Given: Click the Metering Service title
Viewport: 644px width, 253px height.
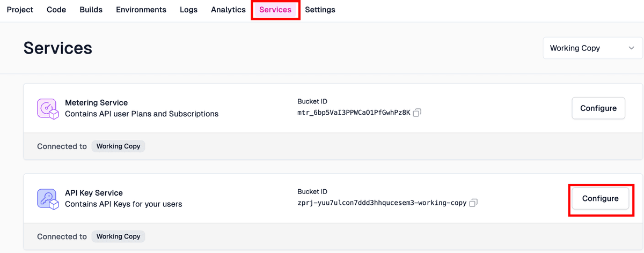Looking at the screenshot, I should [96, 102].
